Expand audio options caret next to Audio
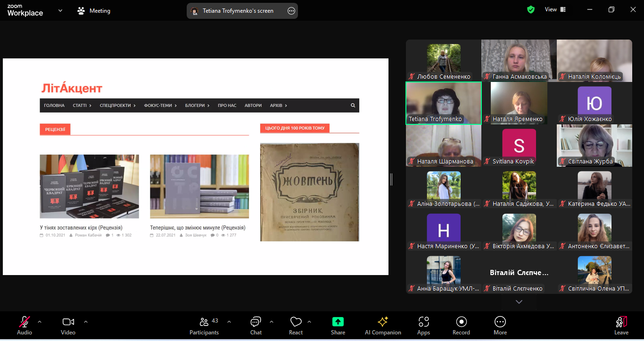The width and height of the screenshot is (644, 341). point(40,322)
